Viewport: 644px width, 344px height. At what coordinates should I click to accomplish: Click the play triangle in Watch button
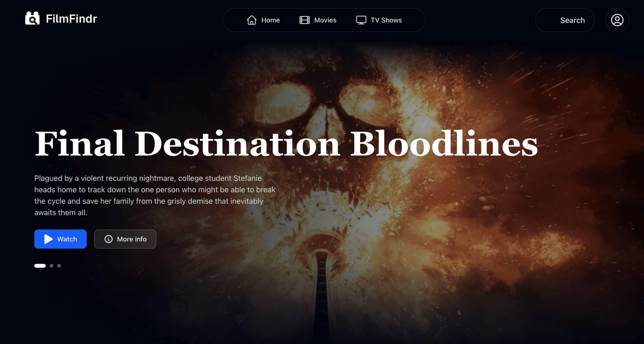coord(48,239)
